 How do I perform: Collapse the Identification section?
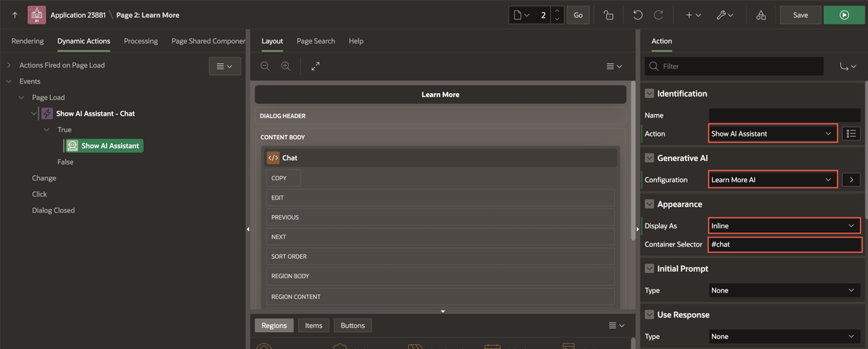[x=649, y=94]
